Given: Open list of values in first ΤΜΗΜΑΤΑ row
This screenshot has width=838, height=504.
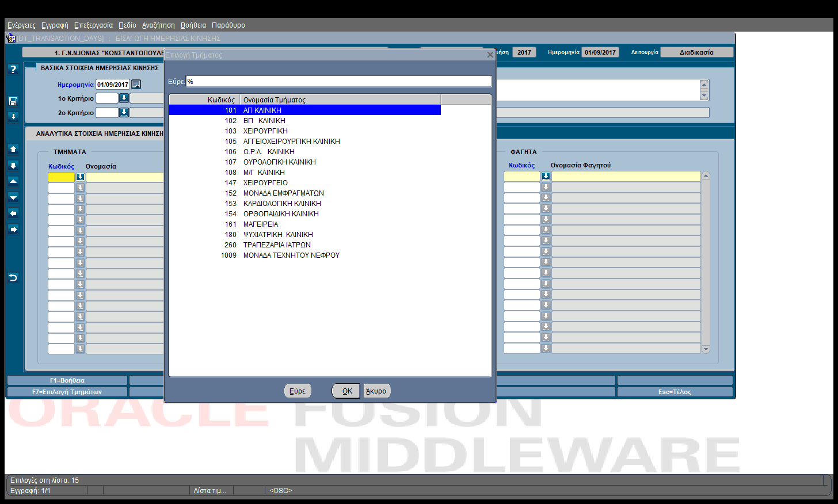Looking at the screenshot, I should pyautogui.click(x=80, y=177).
